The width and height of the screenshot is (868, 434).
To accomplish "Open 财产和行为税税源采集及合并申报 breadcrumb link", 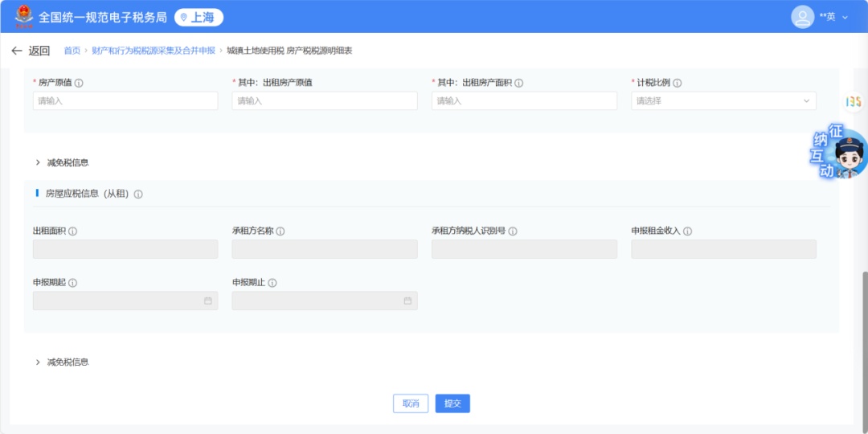I will click(154, 51).
